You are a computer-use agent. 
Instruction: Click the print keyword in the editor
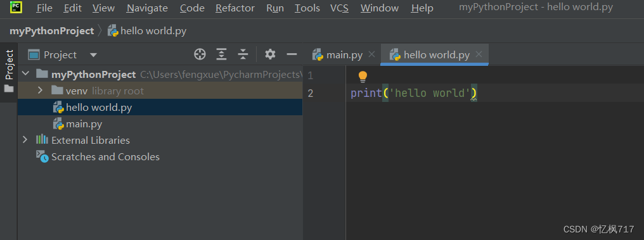366,93
